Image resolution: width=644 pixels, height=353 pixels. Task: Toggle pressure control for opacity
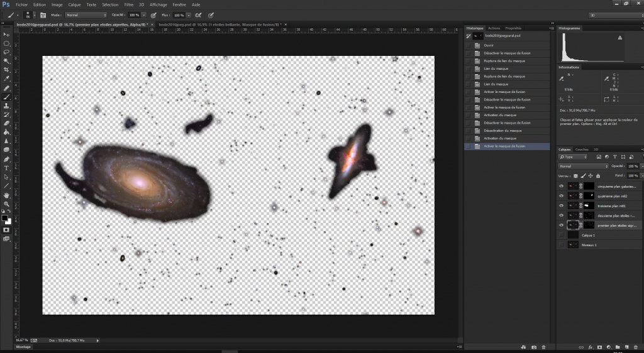[153, 15]
